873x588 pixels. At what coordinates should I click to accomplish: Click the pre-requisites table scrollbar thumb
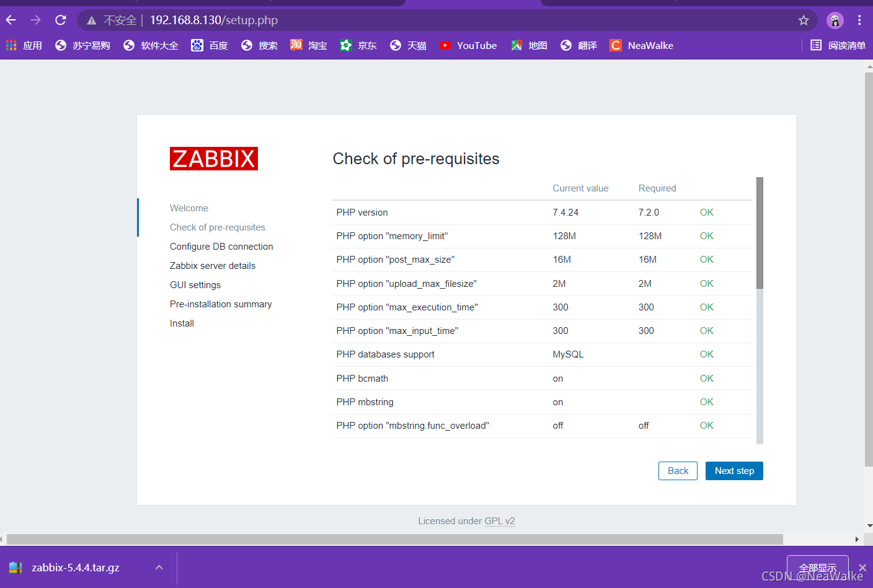click(760, 233)
